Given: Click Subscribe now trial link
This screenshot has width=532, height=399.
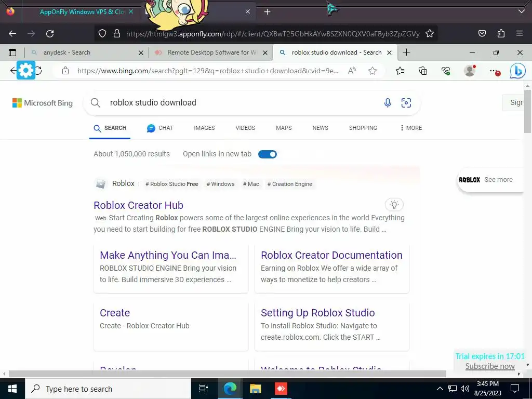Looking at the screenshot, I should click(490, 366).
